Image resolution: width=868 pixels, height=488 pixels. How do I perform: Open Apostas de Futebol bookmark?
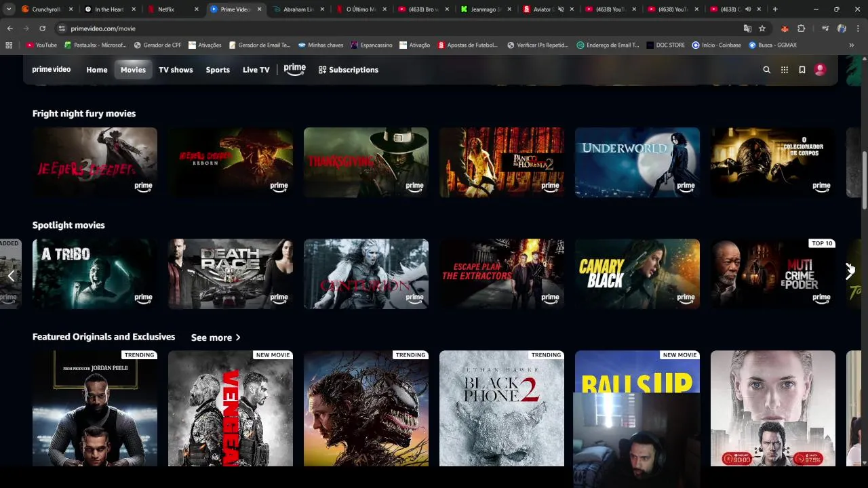468,45
